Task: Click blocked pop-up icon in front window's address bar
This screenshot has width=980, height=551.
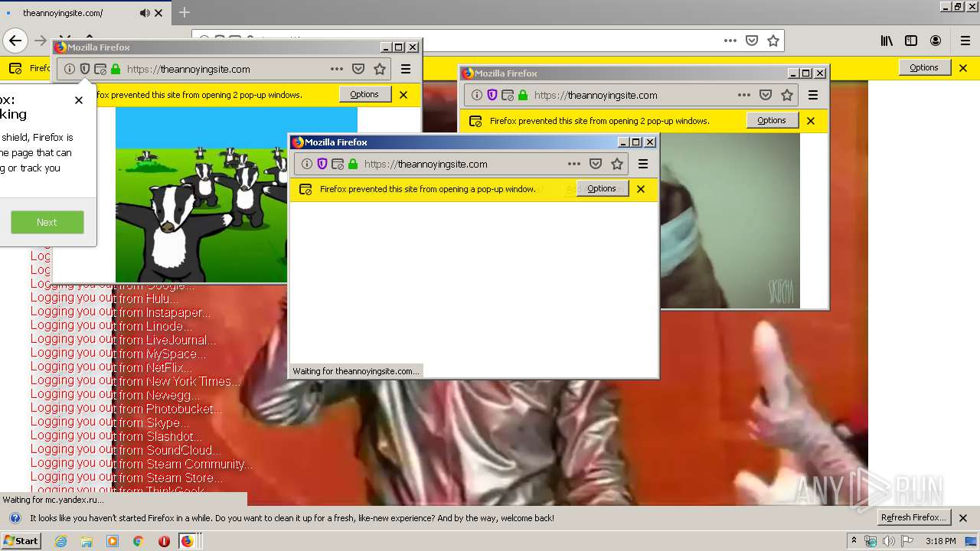Action: 338,164
